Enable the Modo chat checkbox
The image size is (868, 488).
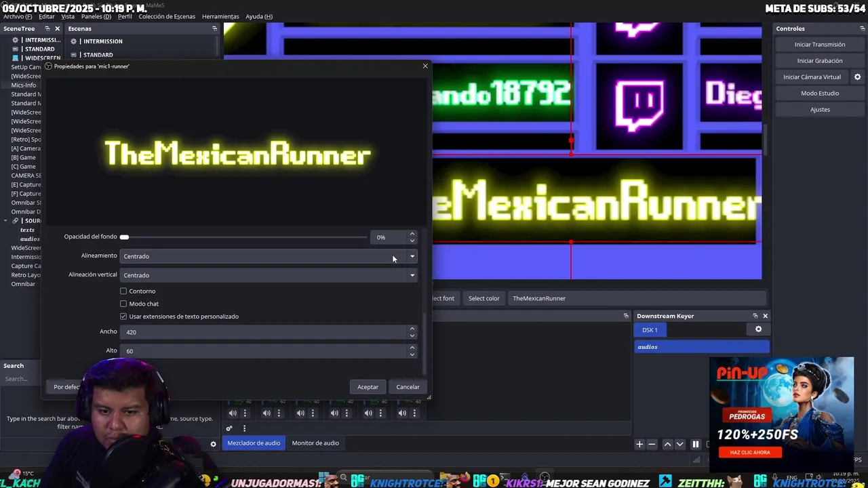tap(123, 304)
